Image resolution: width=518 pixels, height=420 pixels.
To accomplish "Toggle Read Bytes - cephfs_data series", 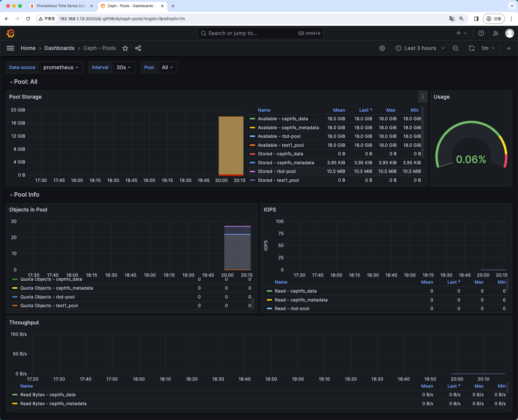I will (48, 395).
